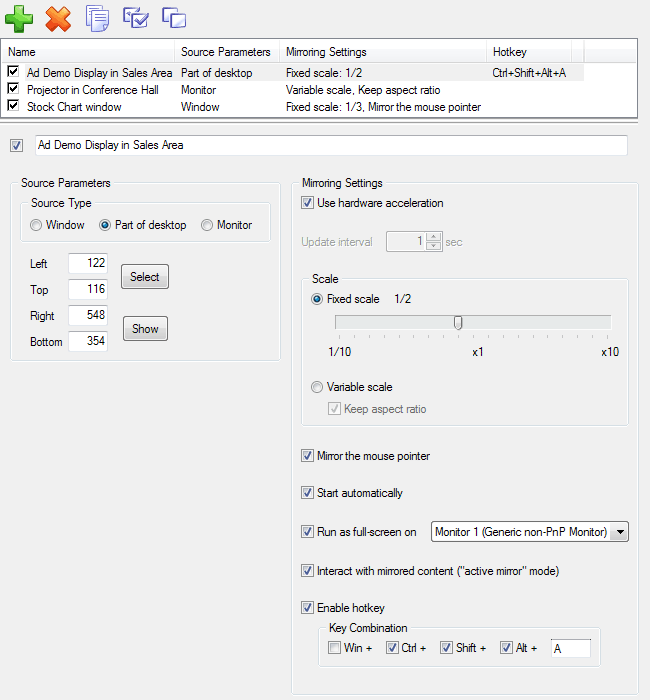Toggle checkbox for Ad Demo Display row

click(x=13, y=71)
